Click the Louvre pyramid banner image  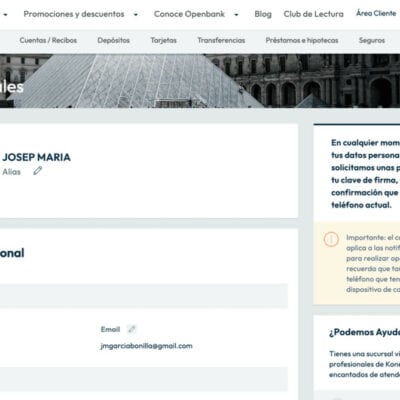200,81
